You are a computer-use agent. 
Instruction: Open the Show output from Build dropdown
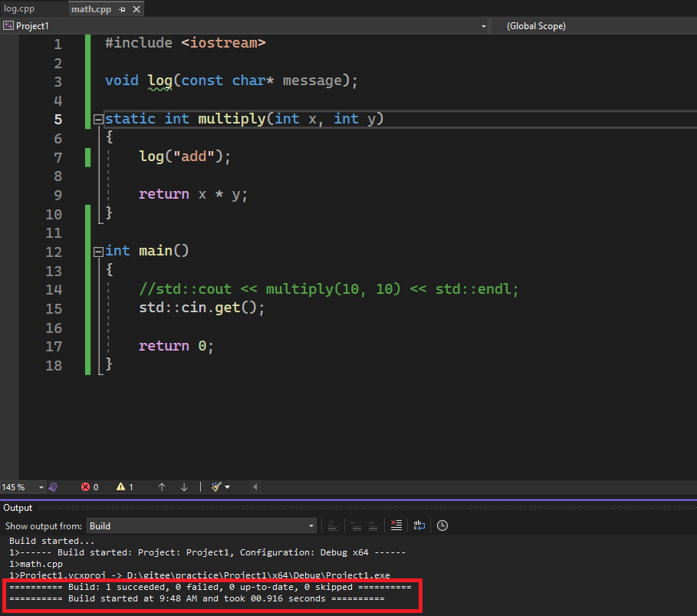coord(202,525)
